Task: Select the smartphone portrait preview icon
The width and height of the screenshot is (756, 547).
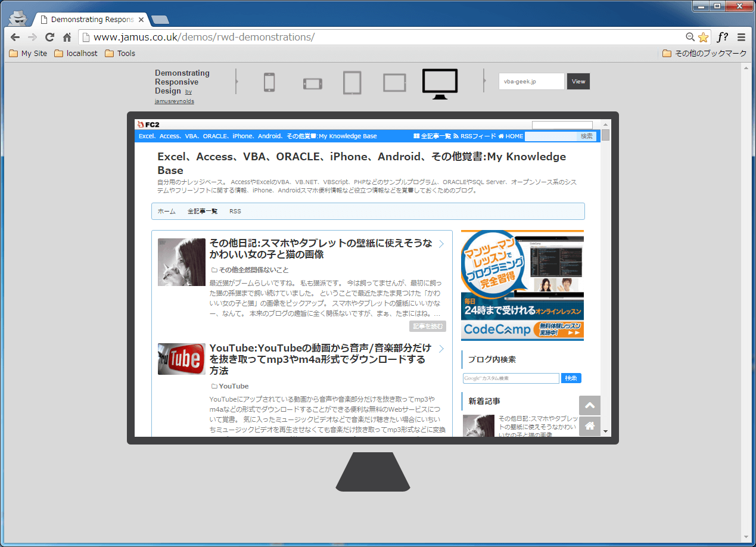Action: pos(269,83)
